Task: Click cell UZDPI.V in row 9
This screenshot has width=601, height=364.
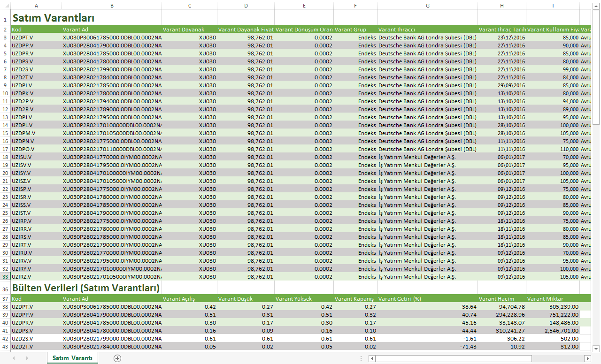Action: pos(36,85)
